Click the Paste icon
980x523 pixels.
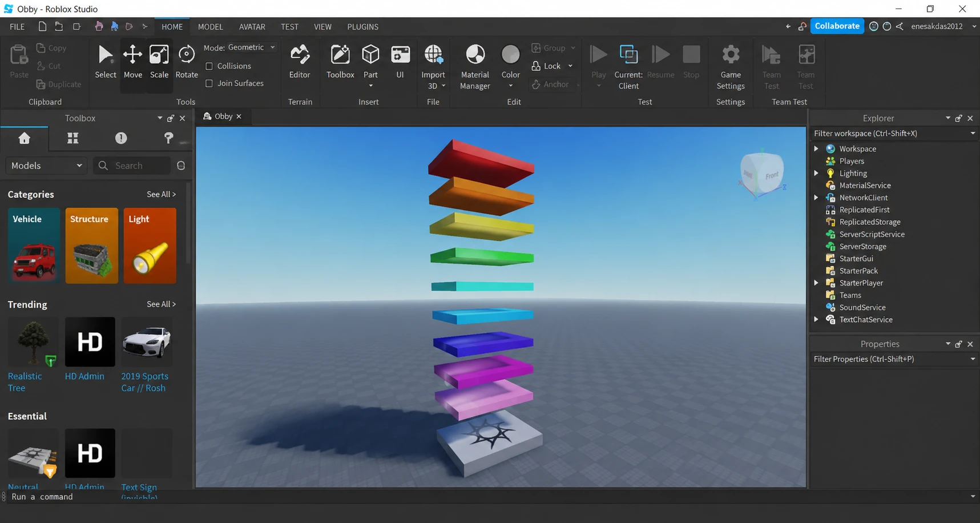[x=19, y=55]
